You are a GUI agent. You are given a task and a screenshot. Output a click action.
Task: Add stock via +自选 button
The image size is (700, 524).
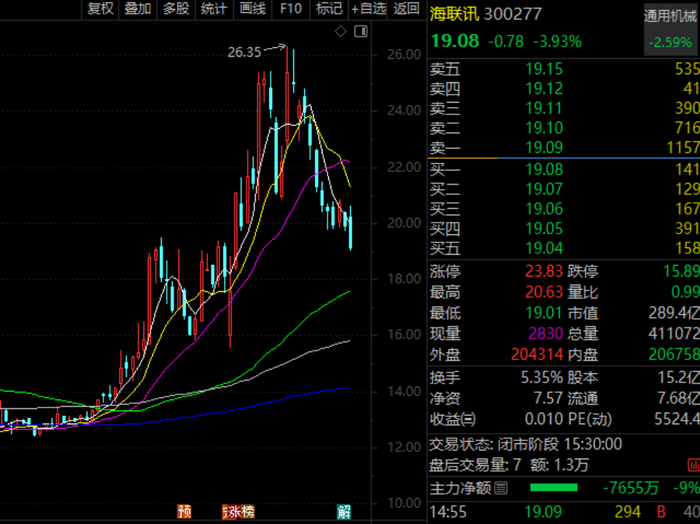coord(368,8)
